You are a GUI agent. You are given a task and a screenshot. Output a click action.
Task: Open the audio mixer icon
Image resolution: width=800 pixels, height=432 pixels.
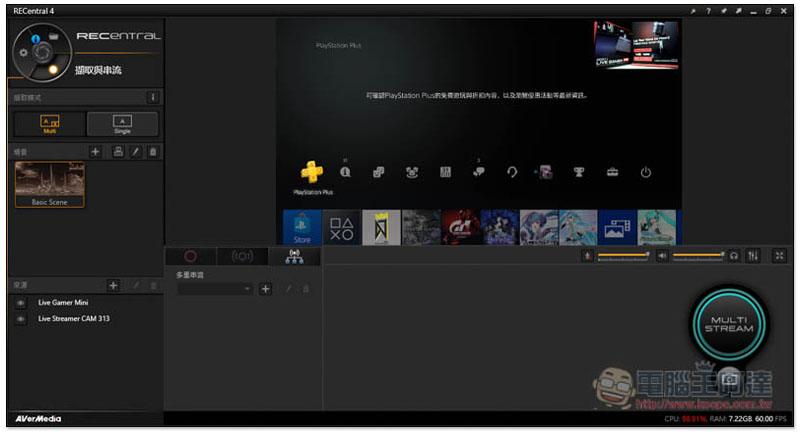(x=753, y=256)
